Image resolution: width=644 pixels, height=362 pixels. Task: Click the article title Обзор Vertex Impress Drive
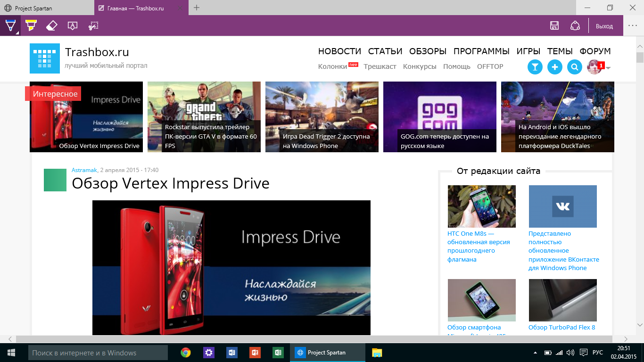click(x=171, y=183)
